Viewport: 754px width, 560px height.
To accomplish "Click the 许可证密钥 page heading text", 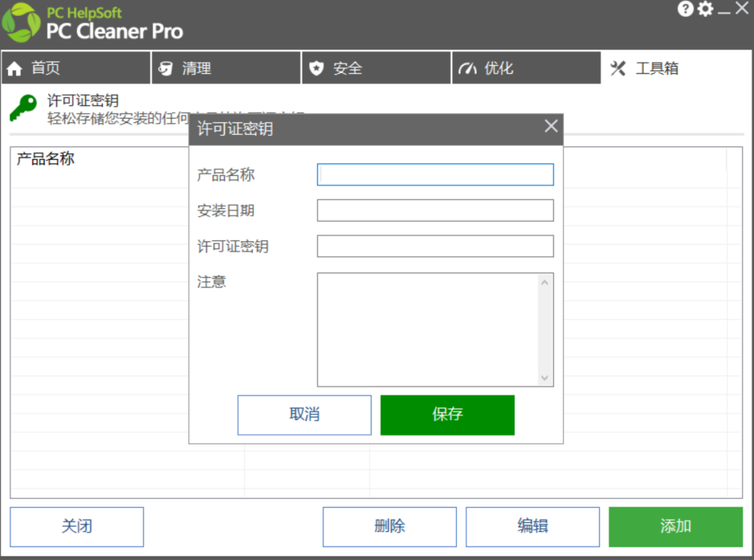I will [82, 101].
